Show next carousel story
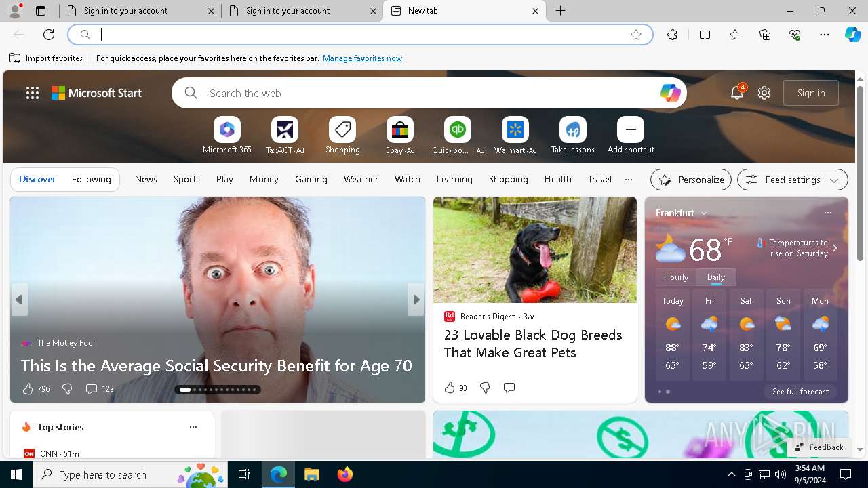 [416, 300]
